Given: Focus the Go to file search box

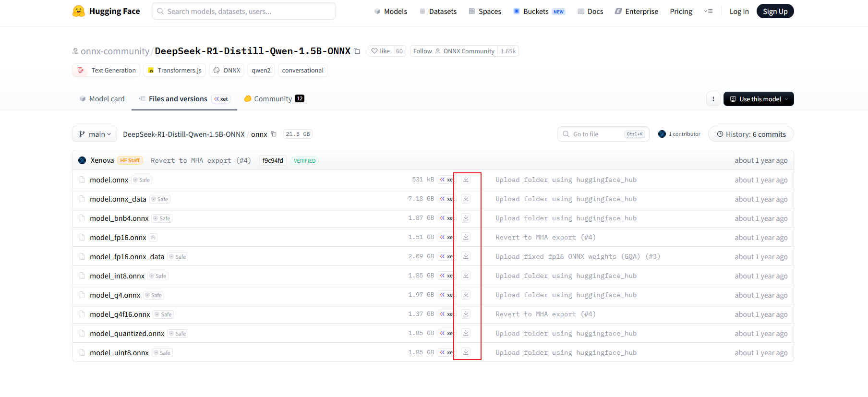Looking at the screenshot, I should (597, 134).
